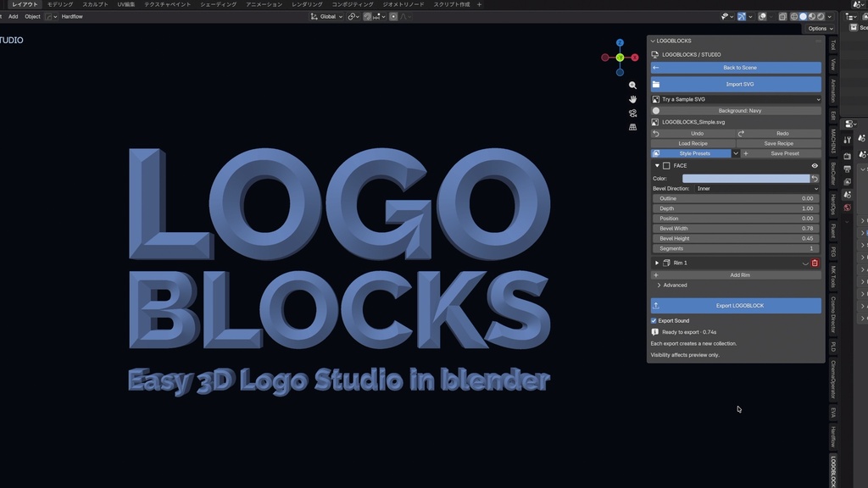Click the transform pivot point icon
The image size is (868, 488).
coord(353,17)
